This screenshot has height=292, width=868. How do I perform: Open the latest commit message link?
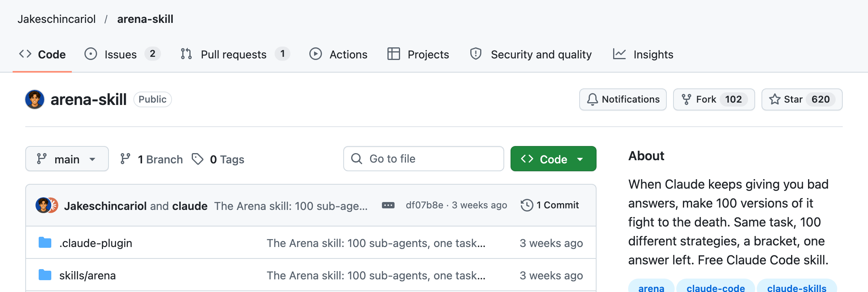tap(291, 206)
